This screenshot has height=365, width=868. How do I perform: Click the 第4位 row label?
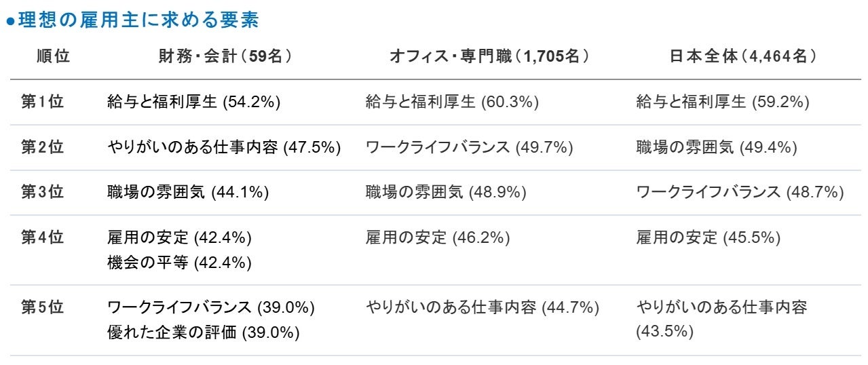pos(42,237)
